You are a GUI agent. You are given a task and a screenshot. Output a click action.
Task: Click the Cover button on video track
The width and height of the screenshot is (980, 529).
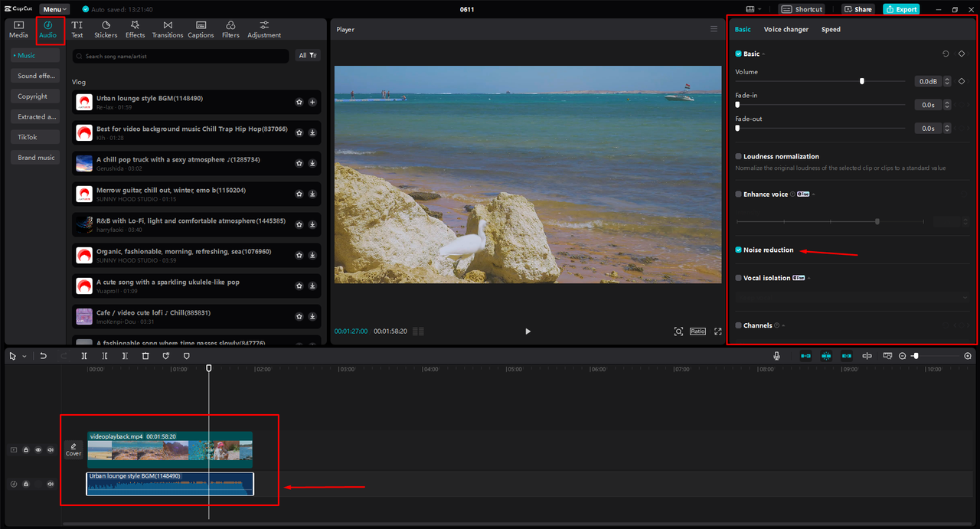[x=73, y=450]
